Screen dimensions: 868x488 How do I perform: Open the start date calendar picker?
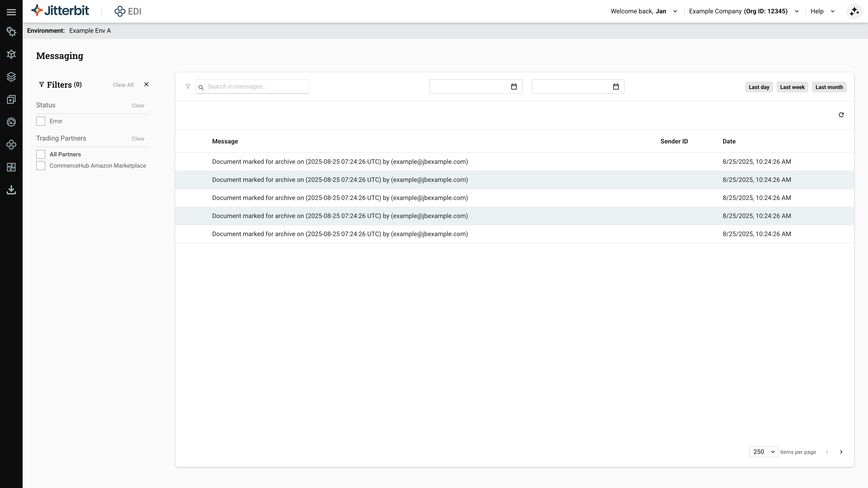(514, 87)
